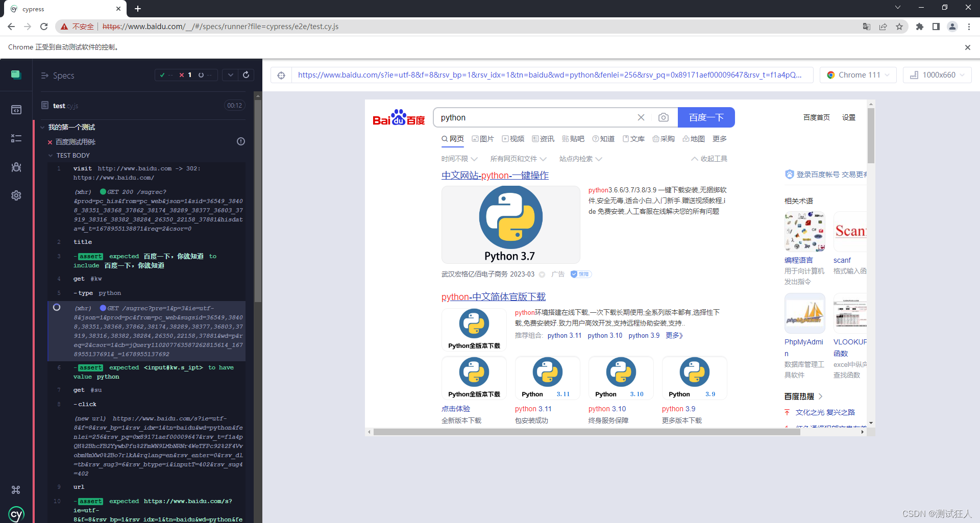Select the 文库 search tab
This screenshot has width=980, height=523.
[x=633, y=139]
